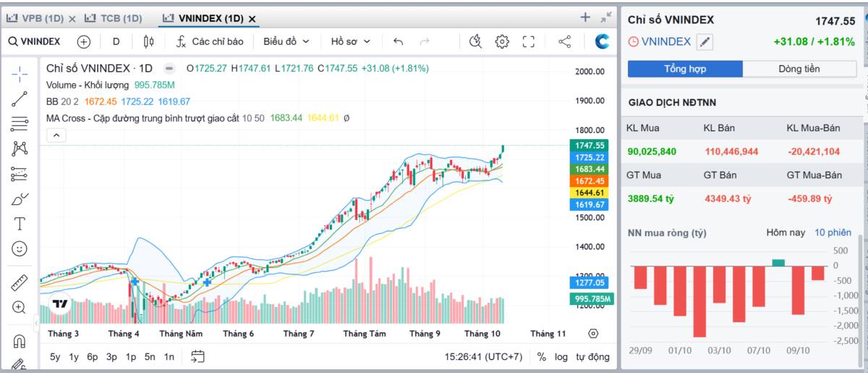Open the pattern drawing tools
Screen dimensions: 868x373
[20, 148]
